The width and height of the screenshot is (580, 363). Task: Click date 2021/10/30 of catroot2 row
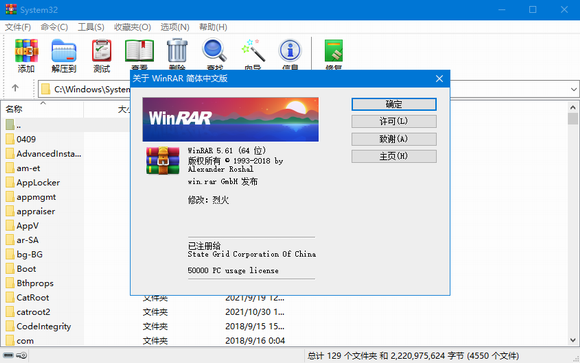254,312
